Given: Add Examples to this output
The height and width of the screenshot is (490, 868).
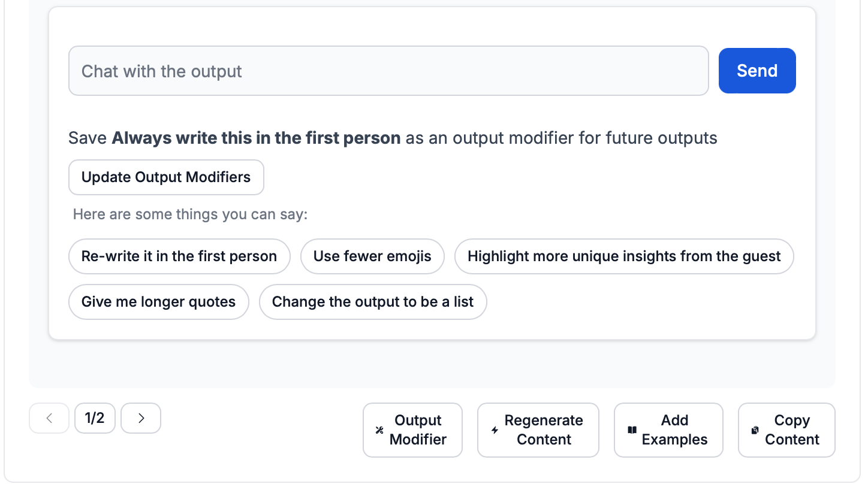Looking at the screenshot, I should click(674, 430).
